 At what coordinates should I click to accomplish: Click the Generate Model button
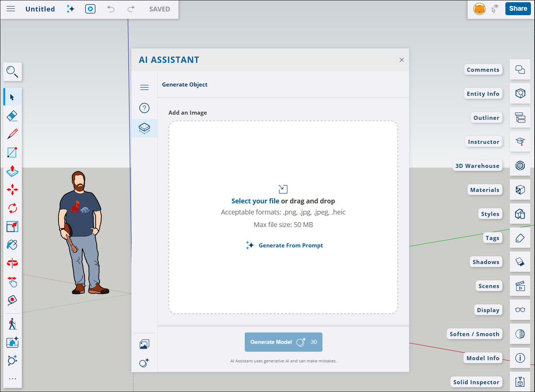pos(283,342)
